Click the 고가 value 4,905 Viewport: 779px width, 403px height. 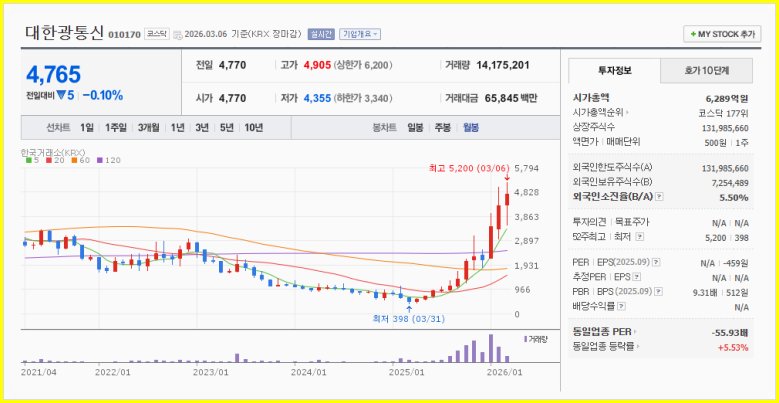coord(317,65)
